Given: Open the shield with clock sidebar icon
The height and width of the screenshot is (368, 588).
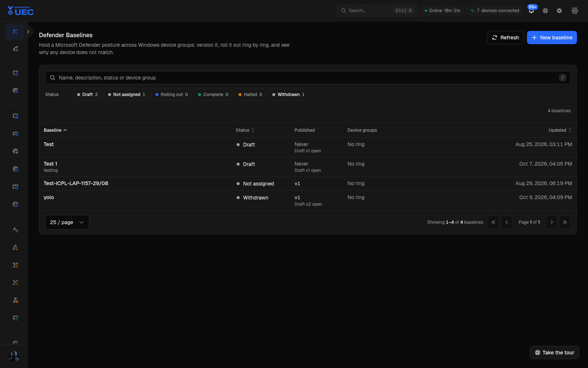Looking at the screenshot, I should pyautogui.click(x=15, y=318).
